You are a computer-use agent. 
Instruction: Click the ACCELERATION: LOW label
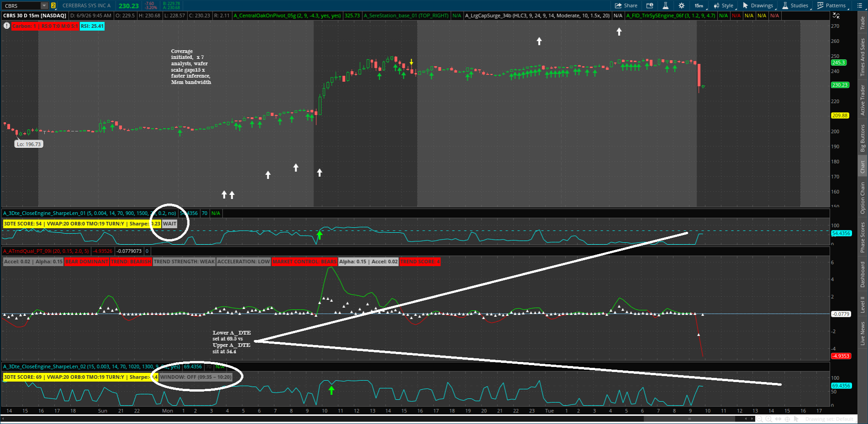coord(243,262)
